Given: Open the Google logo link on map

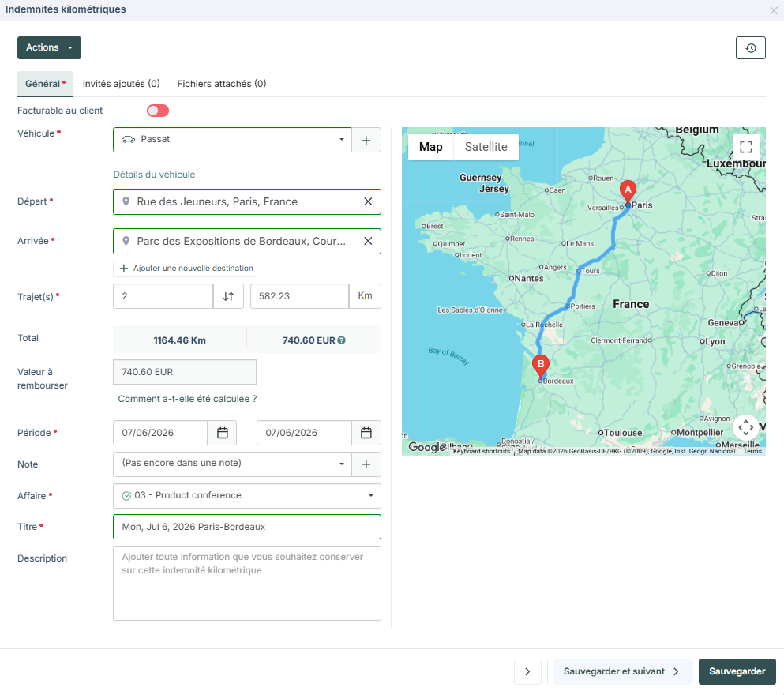Looking at the screenshot, I should point(426,447).
